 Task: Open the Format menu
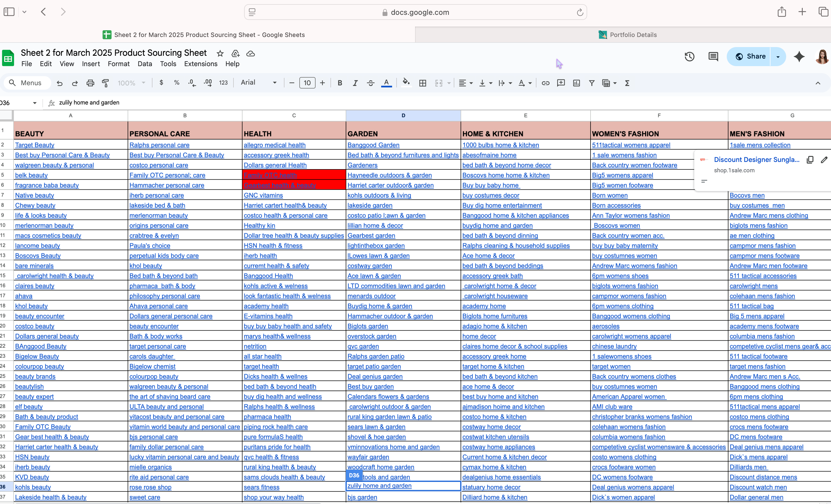(118, 64)
